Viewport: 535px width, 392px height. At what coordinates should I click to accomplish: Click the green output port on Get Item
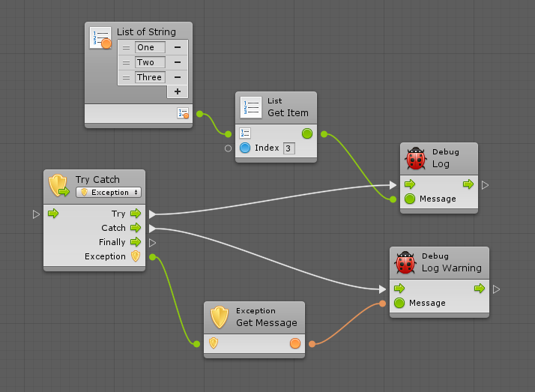pos(306,134)
